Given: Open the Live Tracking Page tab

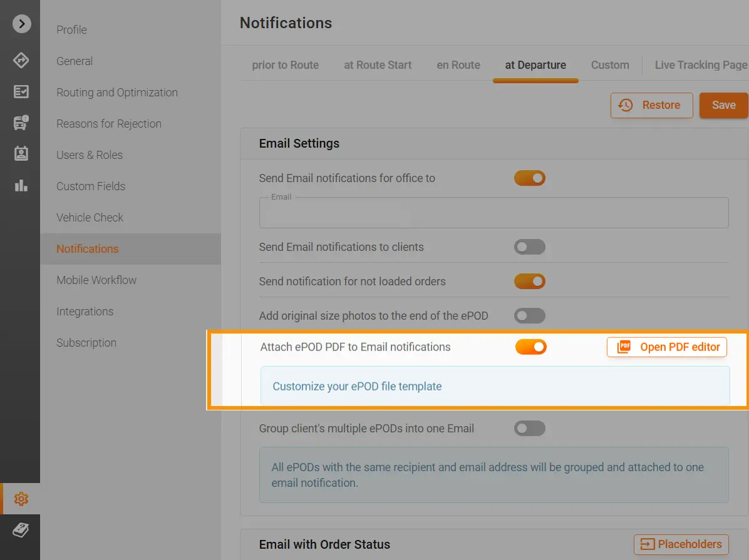Looking at the screenshot, I should click(x=701, y=65).
